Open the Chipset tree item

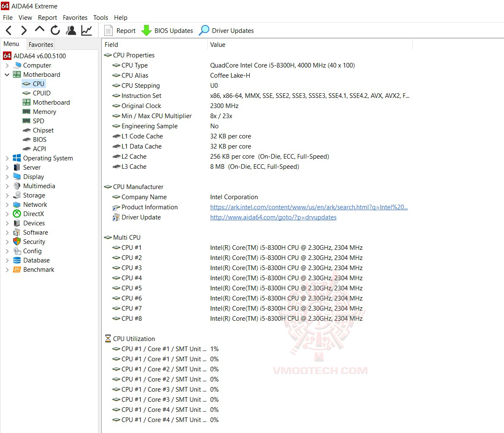pyautogui.click(x=38, y=130)
